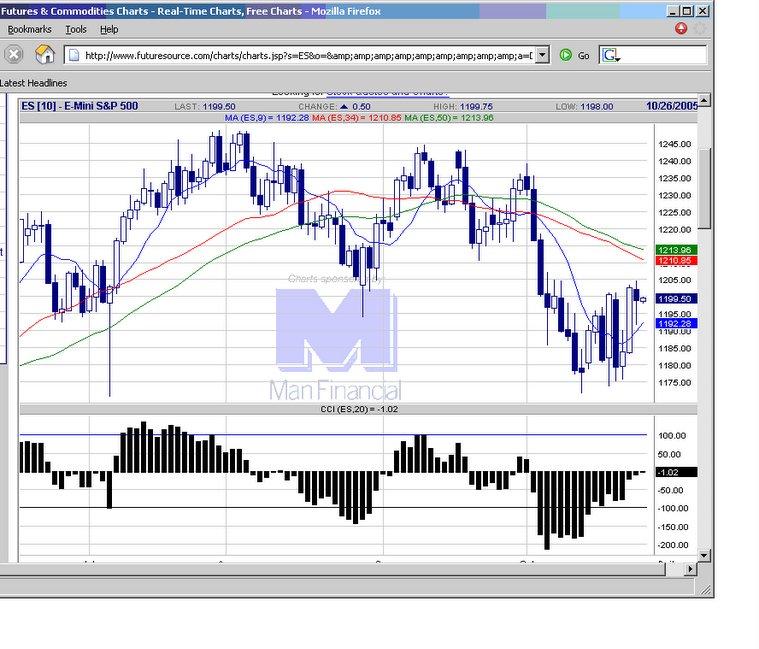Open the URL history dropdown arrow
Screen dimensions: 759x649
coord(543,55)
